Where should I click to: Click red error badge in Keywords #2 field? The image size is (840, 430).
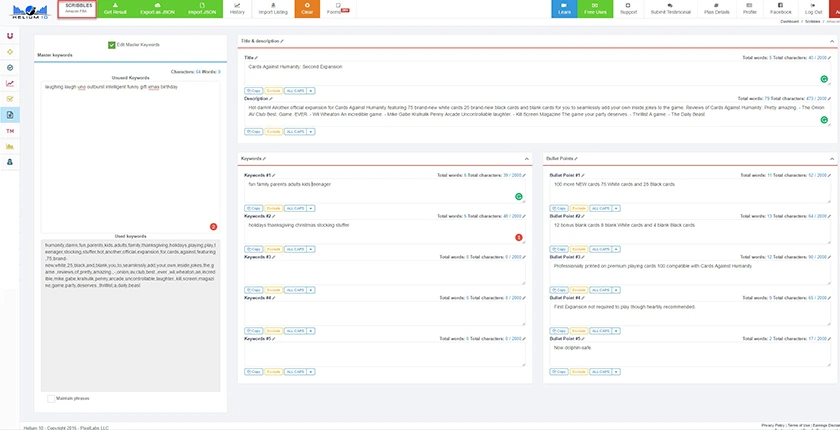[x=519, y=237]
